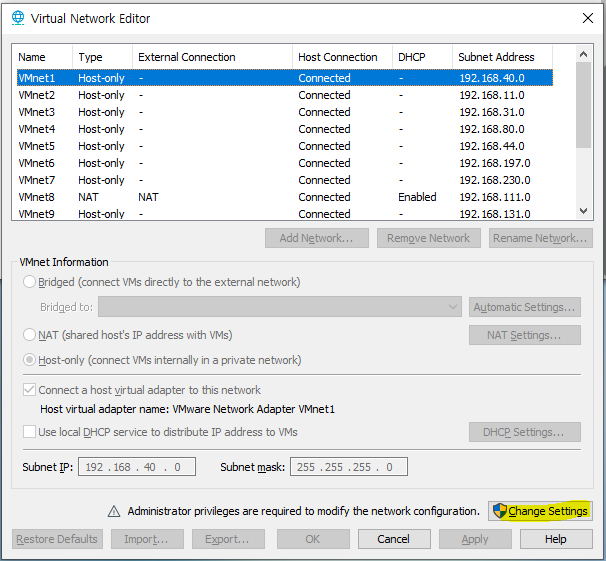The width and height of the screenshot is (606, 561).
Task: Select Bridged network radio option
Action: pos(29,282)
